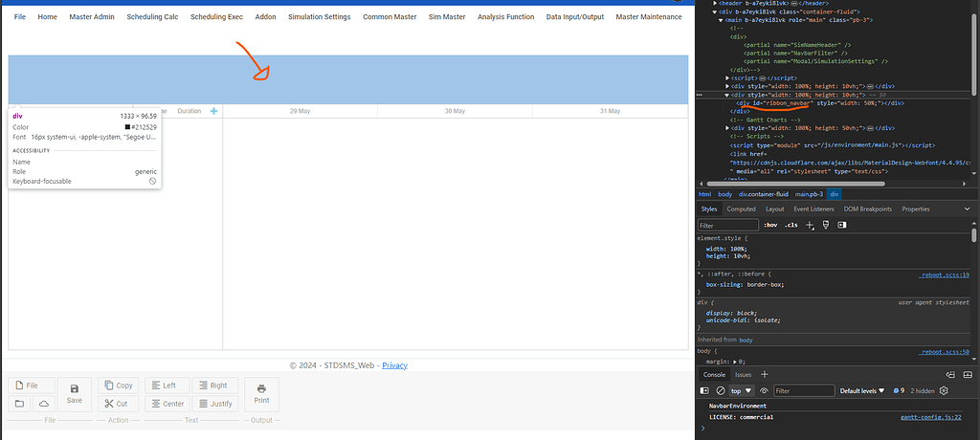This screenshot has height=440, width=980.
Task: Click the cloud icon button
Action: click(x=44, y=404)
